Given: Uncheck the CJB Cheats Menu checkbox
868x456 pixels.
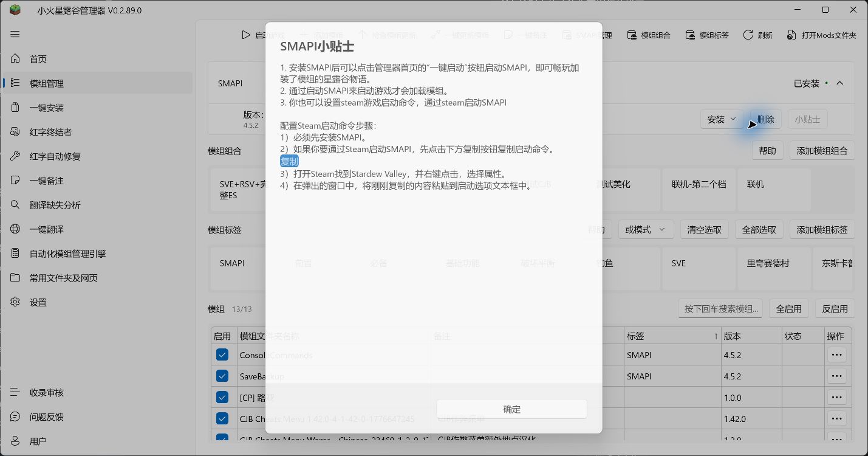Looking at the screenshot, I should (x=222, y=419).
